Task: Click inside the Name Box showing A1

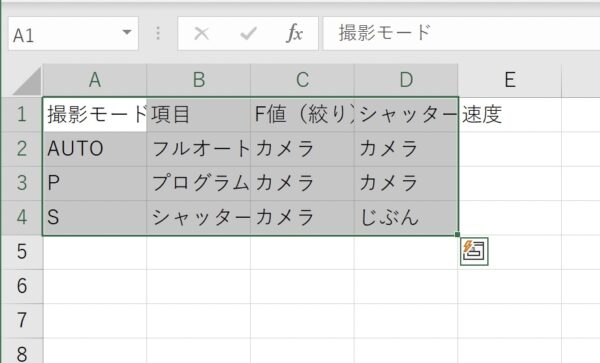Action: [x=65, y=34]
